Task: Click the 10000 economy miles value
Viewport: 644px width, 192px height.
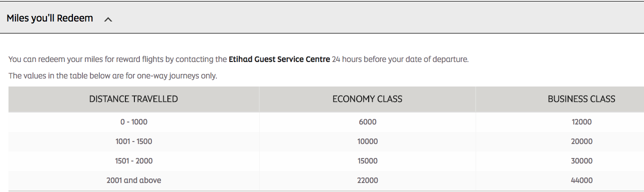Action: point(367,141)
